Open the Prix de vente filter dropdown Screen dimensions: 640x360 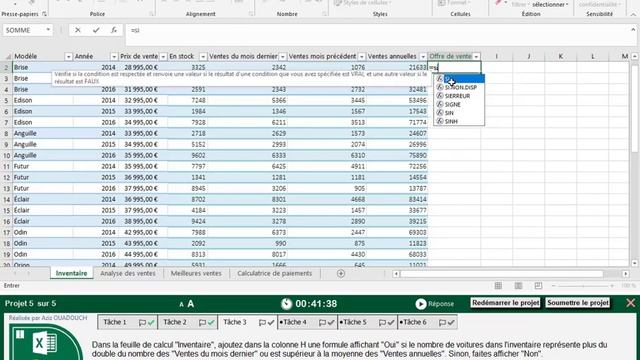163,57
